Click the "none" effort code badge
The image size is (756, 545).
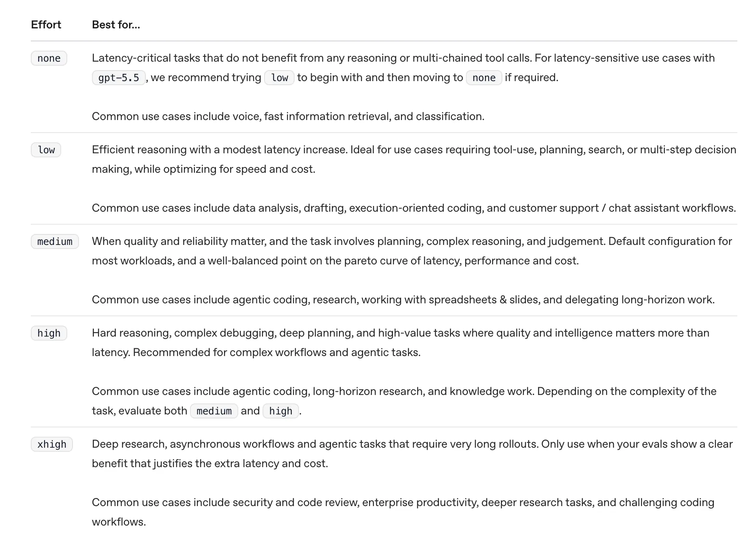(49, 58)
